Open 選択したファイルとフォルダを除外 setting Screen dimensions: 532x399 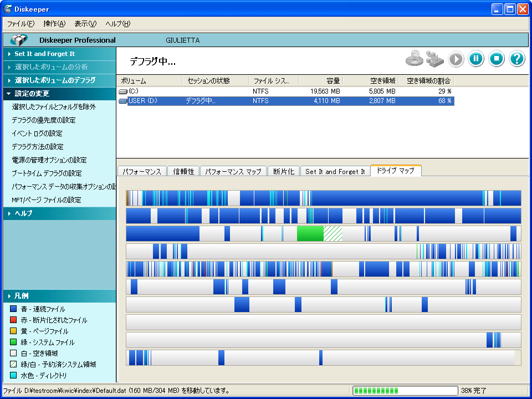(x=54, y=107)
